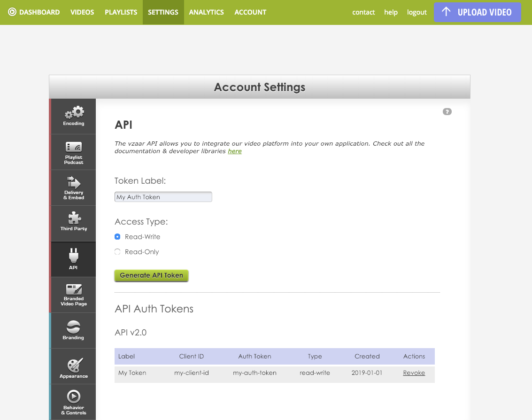Image resolution: width=532 pixels, height=420 pixels.
Task: Open the ACCOUNT menu
Action: click(250, 12)
